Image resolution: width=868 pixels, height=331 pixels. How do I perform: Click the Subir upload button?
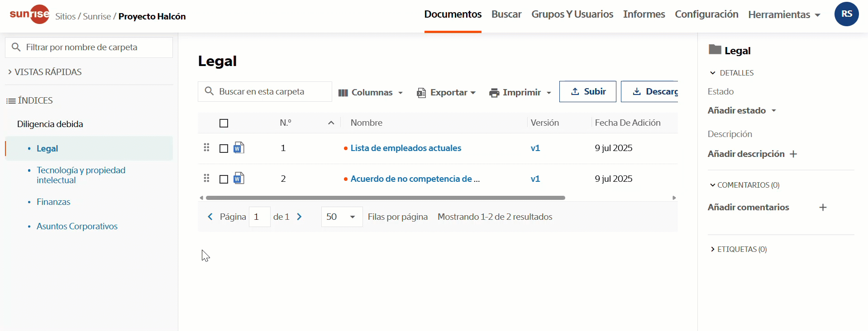coord(587,91)
